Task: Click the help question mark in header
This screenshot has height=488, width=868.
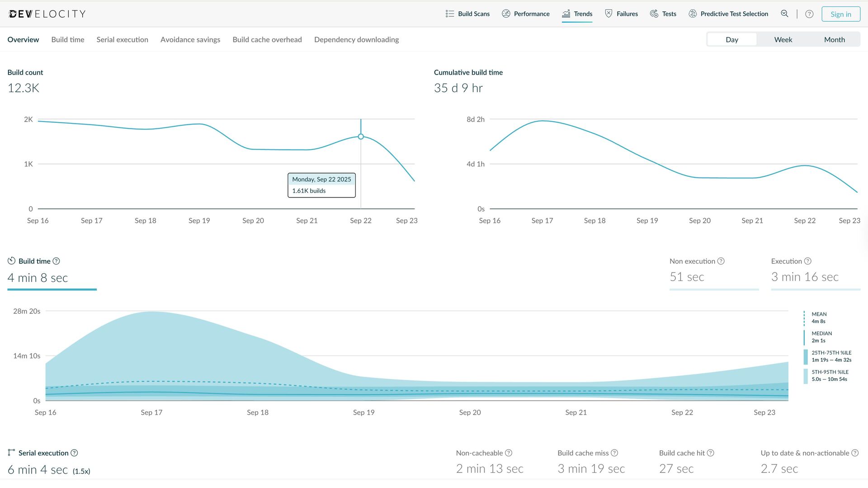Action: pyautogui.click(x=809, y=14)
